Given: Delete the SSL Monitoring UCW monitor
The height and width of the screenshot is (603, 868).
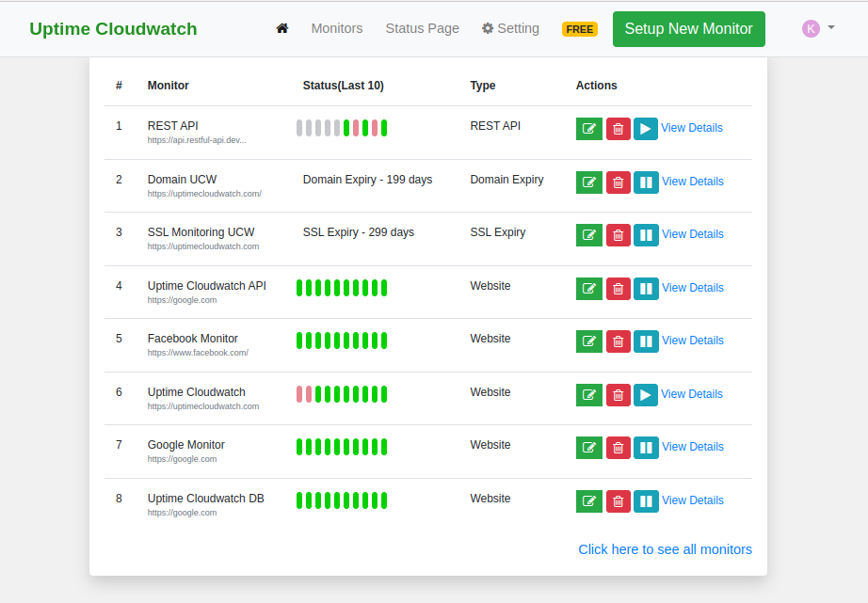Looking at the screenshot, I should point(618,235).
